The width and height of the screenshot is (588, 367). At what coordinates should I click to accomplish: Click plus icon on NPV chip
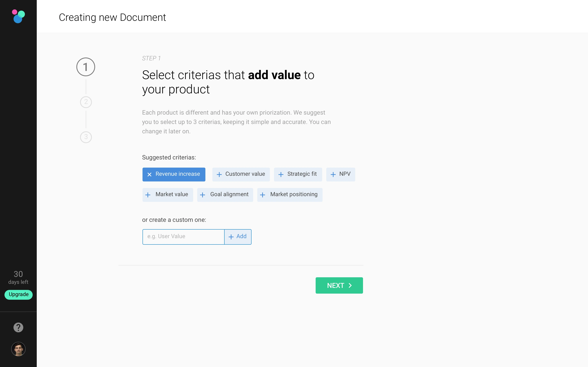(x=333, y=175)
